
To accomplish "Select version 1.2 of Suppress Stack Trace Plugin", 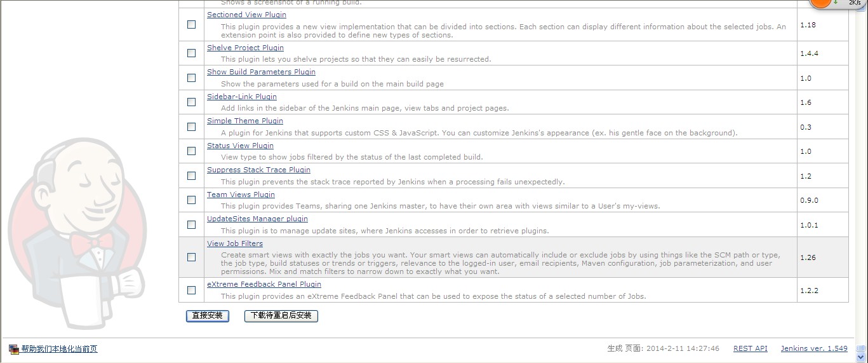I will [806, 176].
